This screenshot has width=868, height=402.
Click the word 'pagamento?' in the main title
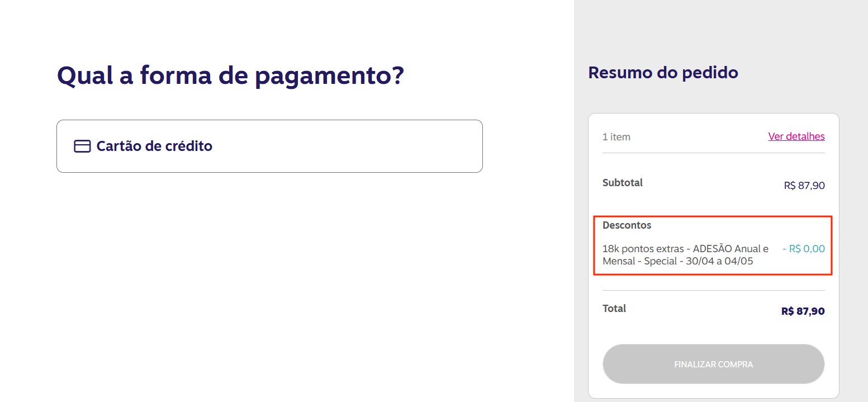pos(329,77)
